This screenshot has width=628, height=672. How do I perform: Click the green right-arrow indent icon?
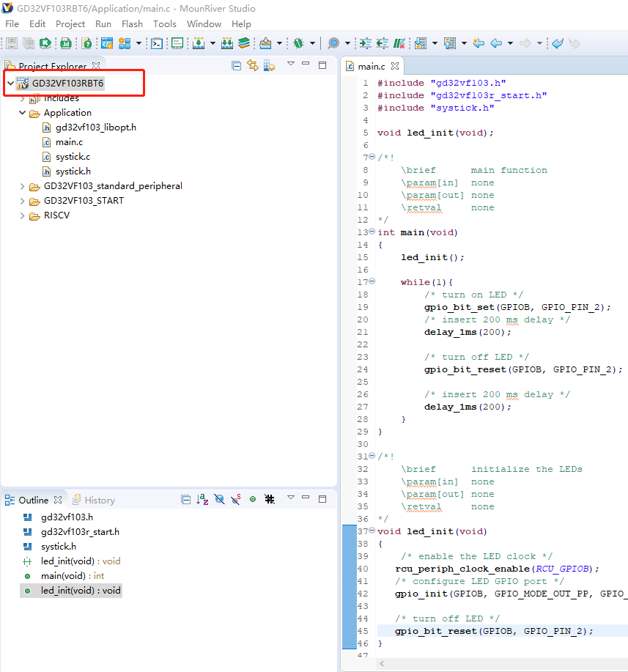[365, 43]
